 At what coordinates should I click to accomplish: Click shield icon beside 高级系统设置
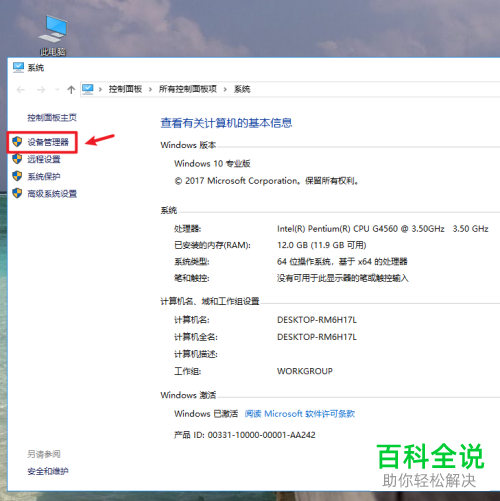coord(17,193)
